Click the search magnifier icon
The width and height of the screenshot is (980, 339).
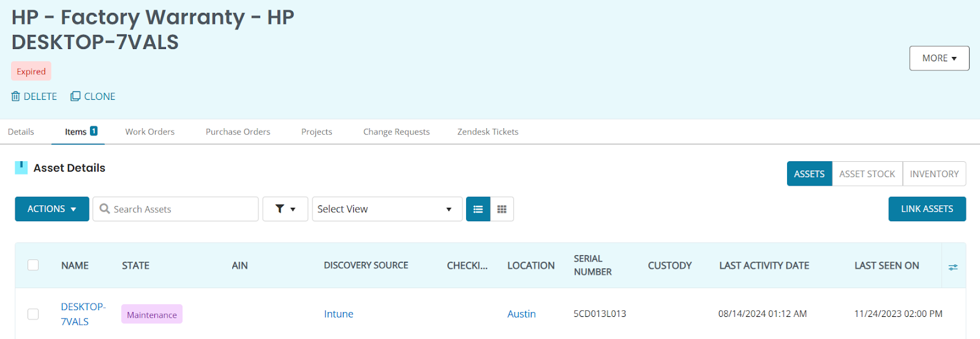pyautogui.click(x=105, y=209)
